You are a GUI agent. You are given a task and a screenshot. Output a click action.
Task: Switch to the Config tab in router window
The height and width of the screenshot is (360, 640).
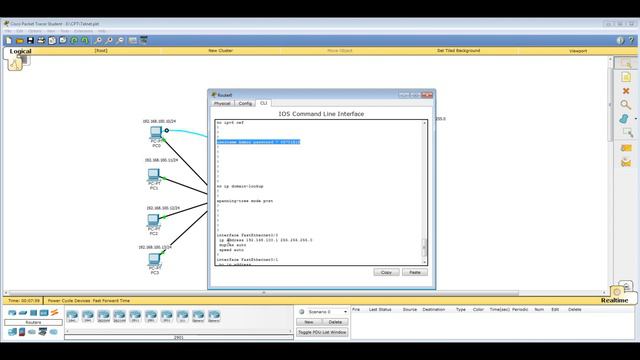(x=245, y=104)
